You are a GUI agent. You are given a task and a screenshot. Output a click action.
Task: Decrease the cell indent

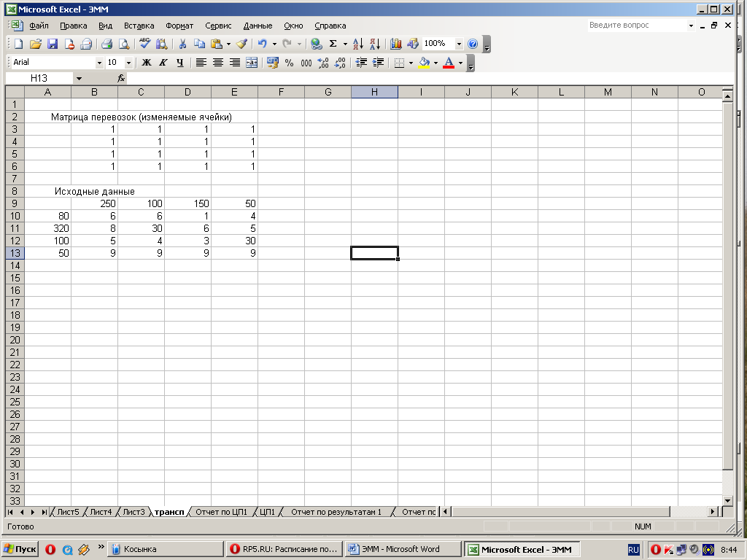tap(361, 63)
